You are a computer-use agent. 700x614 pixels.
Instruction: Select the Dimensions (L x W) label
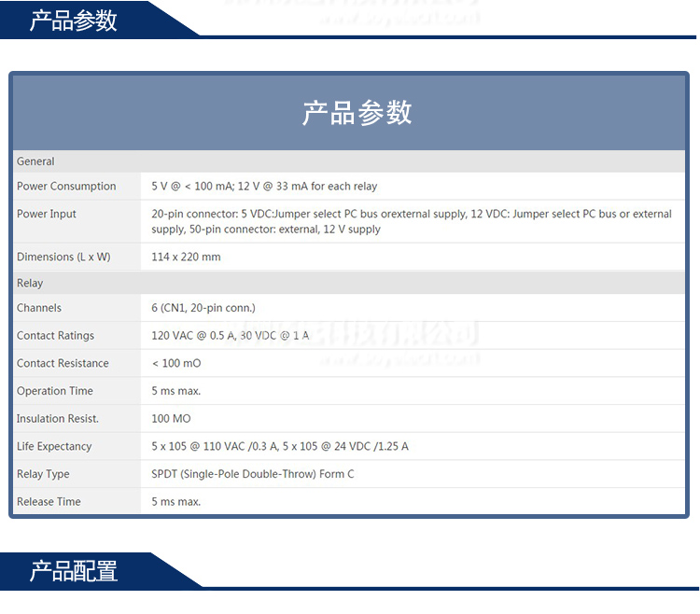pyautogui.click(x=63, y=257)
